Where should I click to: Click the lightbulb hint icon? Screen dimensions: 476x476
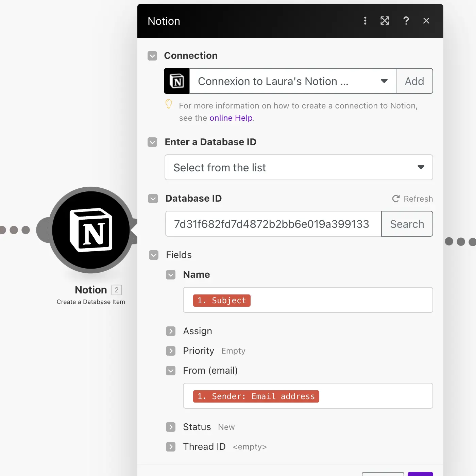169,104
